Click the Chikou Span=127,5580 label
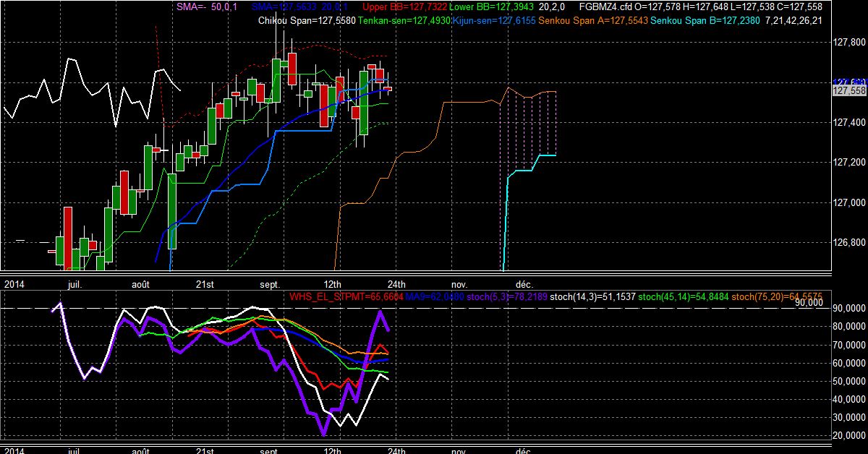 pyautogui.click(x=306, y=20)
